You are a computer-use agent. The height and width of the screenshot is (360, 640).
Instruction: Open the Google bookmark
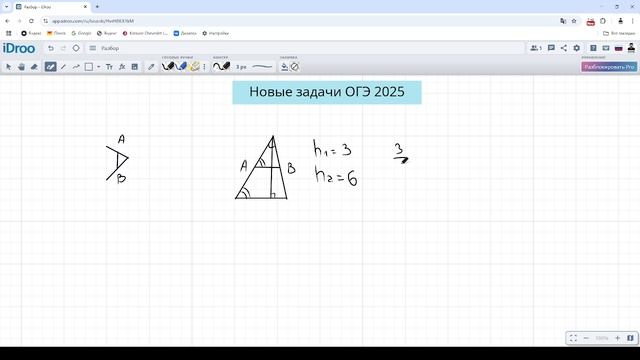[81, 33]
